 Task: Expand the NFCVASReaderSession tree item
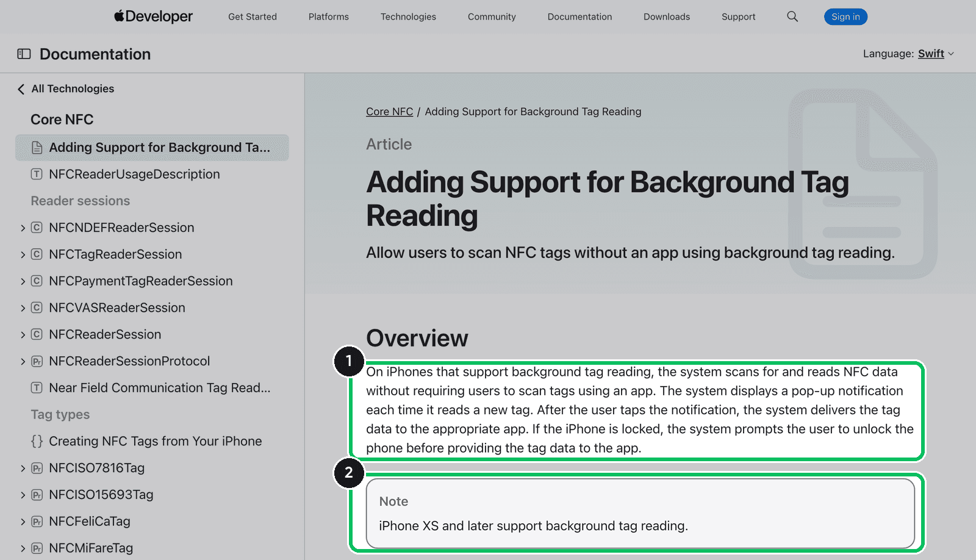pos(23,309)
